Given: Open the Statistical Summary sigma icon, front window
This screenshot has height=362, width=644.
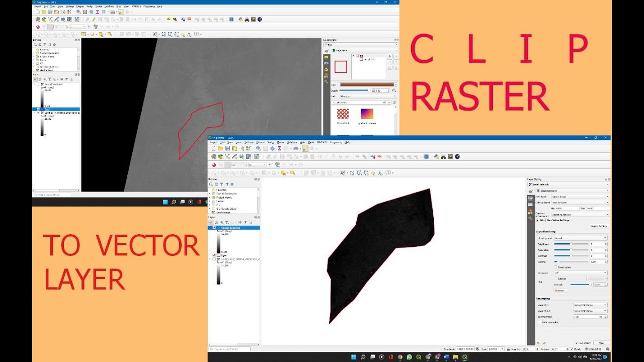Looking at the screenshot, I should pyautogui.click(x=279, y=148).
